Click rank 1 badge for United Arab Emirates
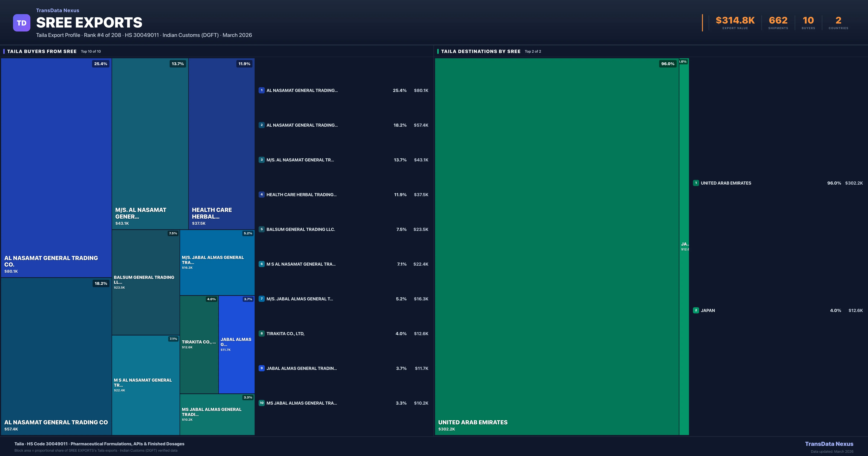The image size is (868, 456). point(696,183)
